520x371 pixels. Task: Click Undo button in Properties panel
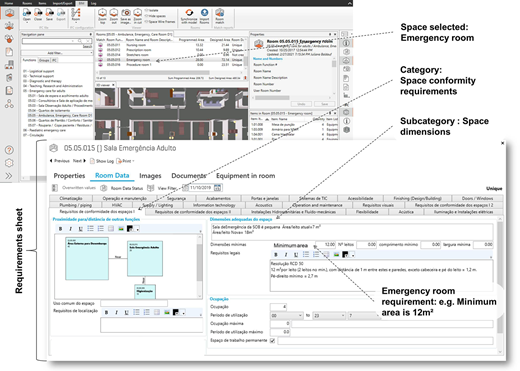301,104
